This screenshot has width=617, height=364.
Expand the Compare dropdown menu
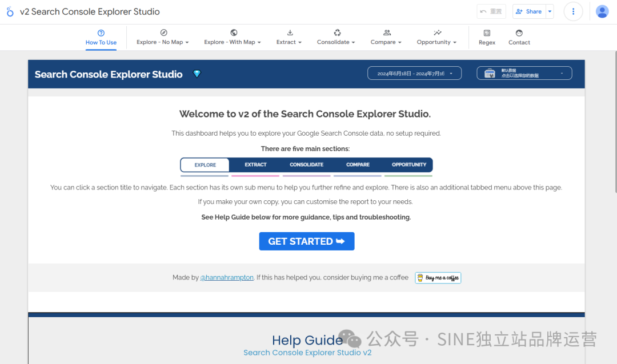coord(386,42)
